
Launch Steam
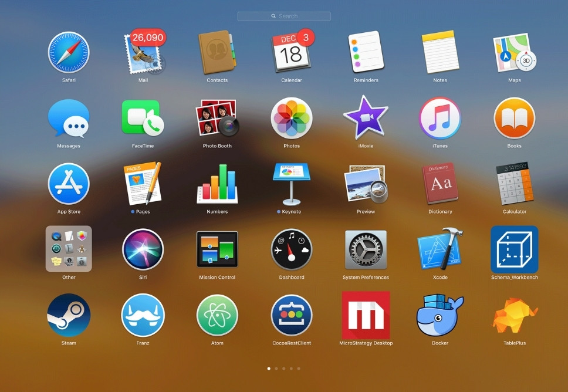click(x=69, y=315)
